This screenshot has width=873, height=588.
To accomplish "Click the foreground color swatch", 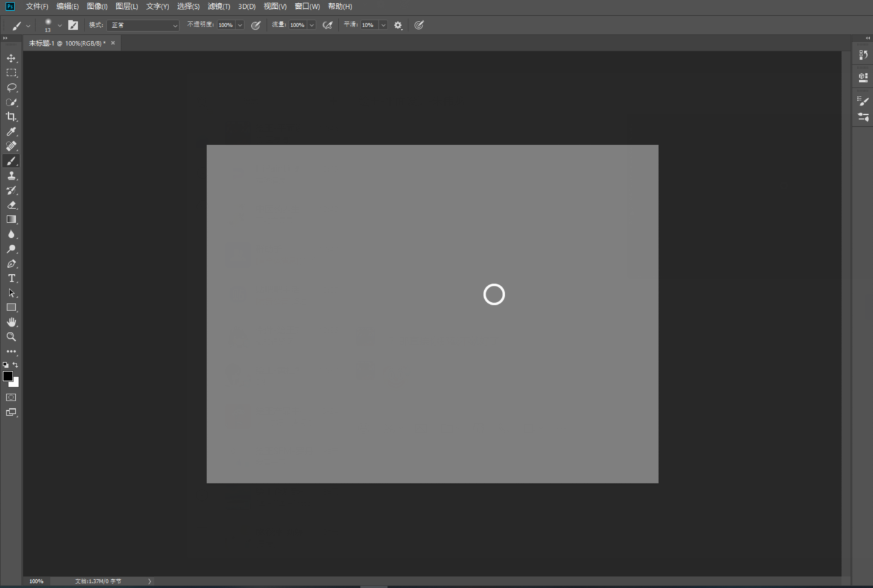I will point(8,376).
